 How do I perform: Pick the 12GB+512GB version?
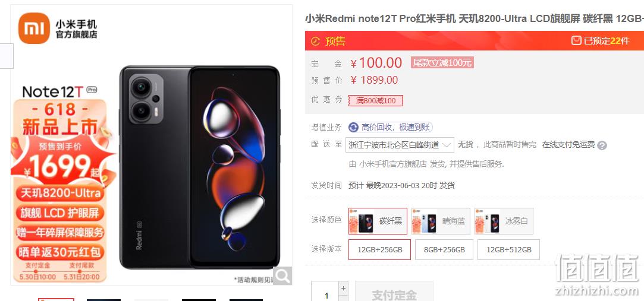pyautogui.click(x=508, y=250)
